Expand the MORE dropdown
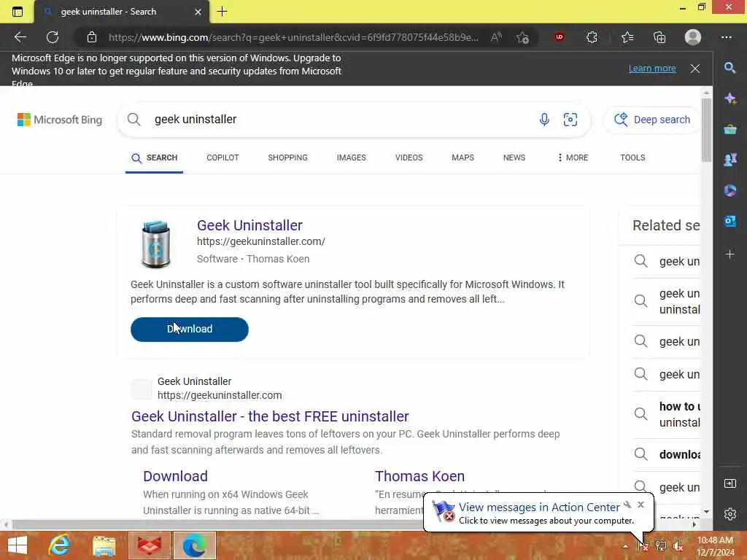747x560 pixels. point(573,157)
